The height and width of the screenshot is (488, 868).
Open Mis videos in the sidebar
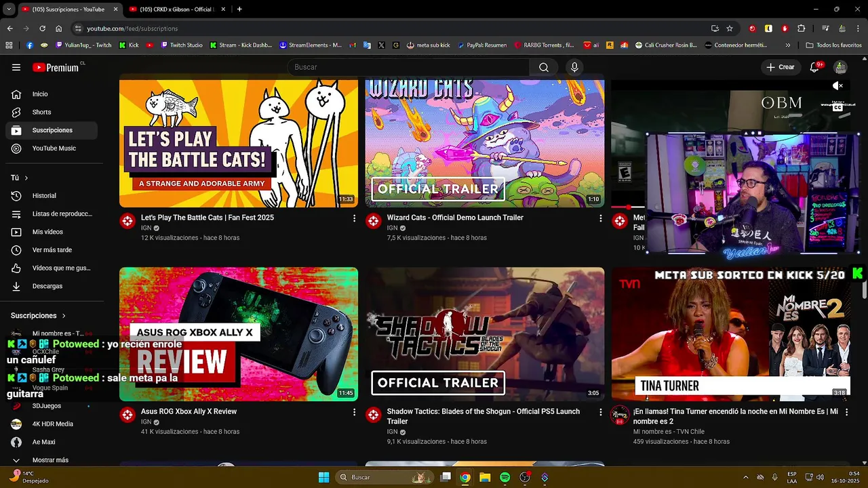52,232
